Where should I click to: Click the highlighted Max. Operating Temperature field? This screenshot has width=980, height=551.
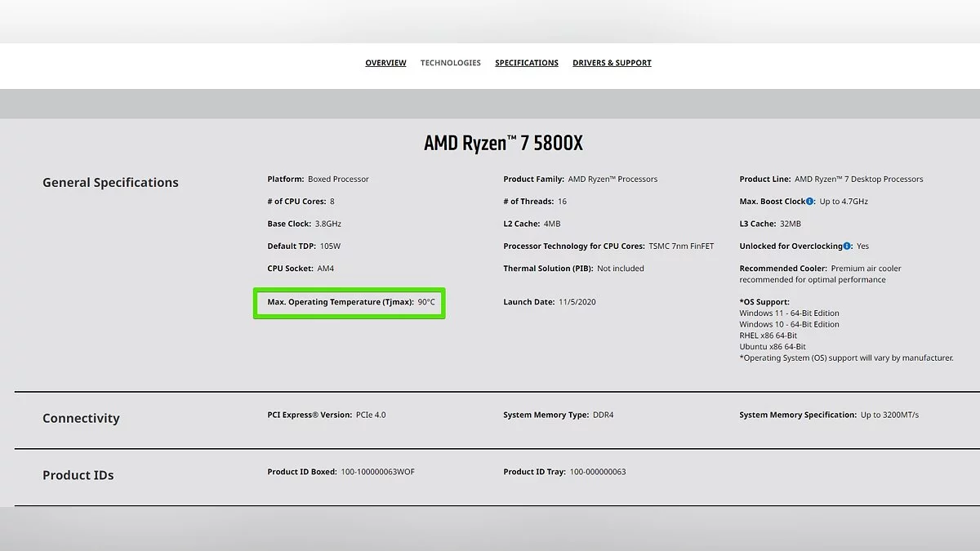point(350,302)
